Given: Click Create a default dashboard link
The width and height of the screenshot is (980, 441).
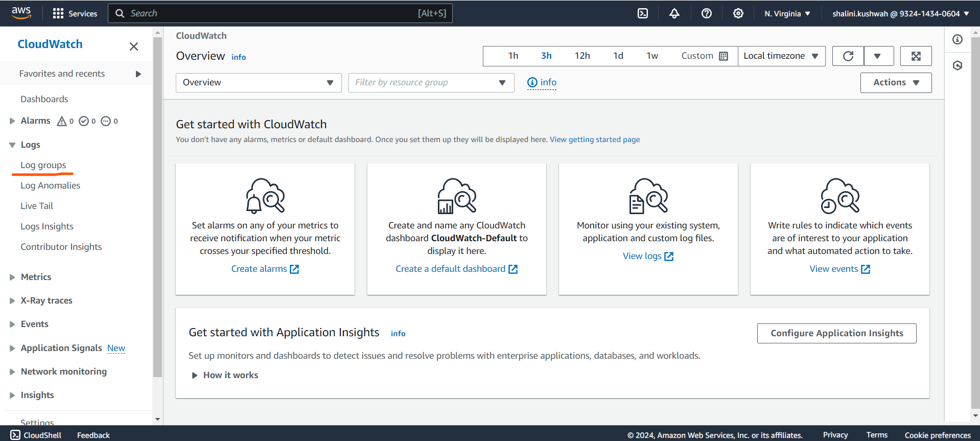Looking at the screenshot, I should pyautogui.click(x=457, y=269).
